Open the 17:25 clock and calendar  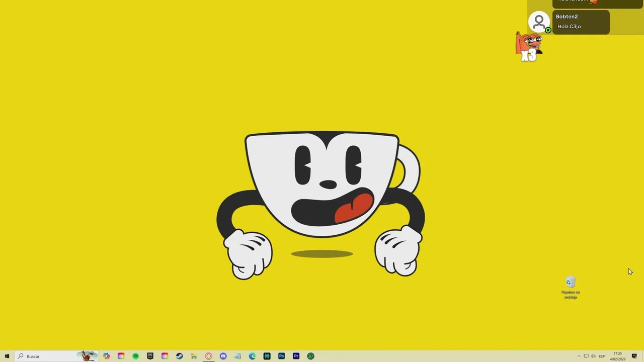[617, 356]
